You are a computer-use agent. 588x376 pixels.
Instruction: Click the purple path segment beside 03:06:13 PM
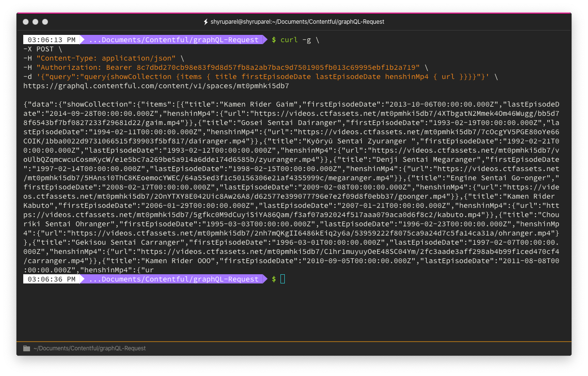click(174, 40)
